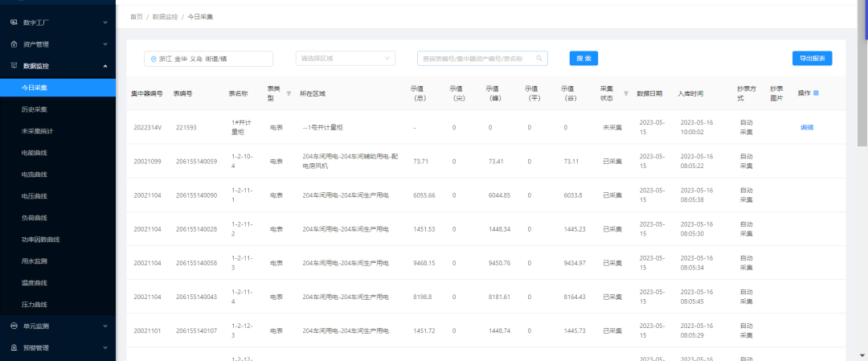The image size is (868, 361).
Task: Click meter number 206155140043
Action: pyautogui.click(x=197, y=297)
